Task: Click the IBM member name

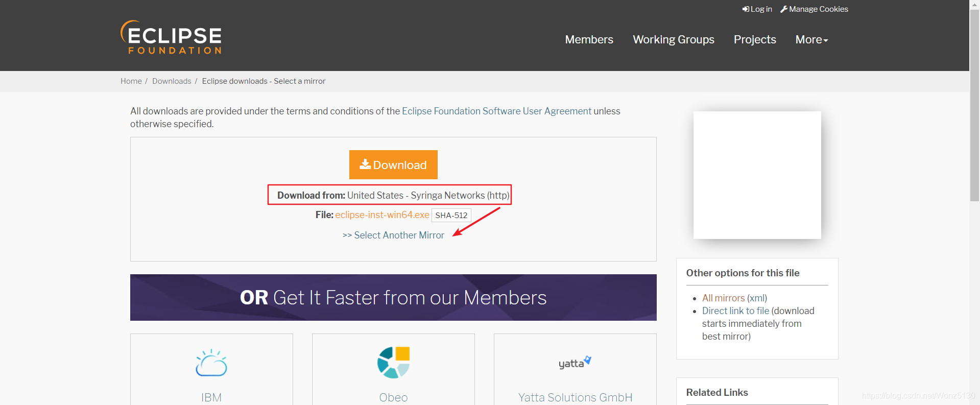Action: [x=211, y=397]
